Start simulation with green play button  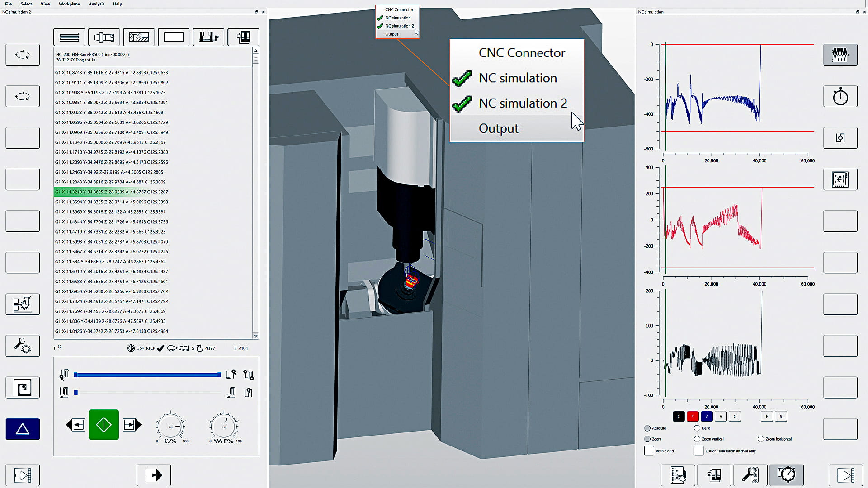tap(104, 425)
